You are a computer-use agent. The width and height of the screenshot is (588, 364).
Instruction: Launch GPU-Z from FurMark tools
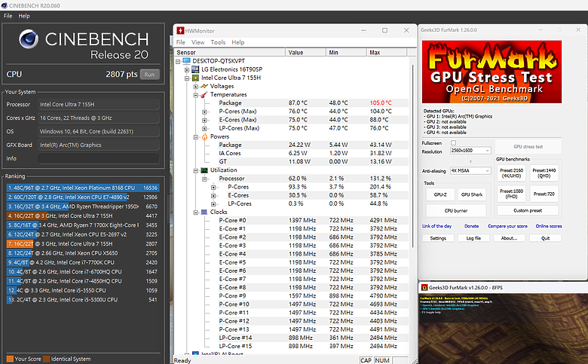(x=440, y=194)
